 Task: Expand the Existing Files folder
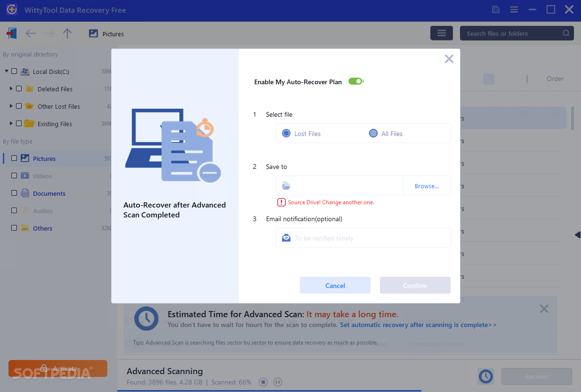(11, 123)
